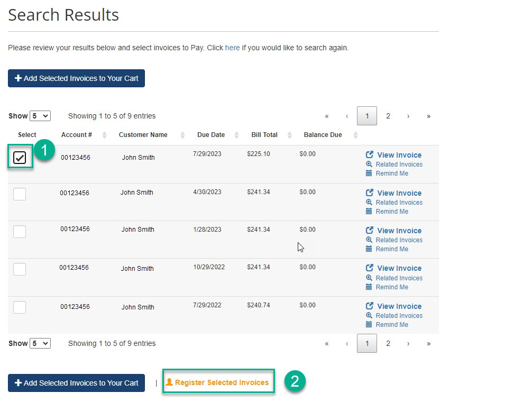
Task: Check the box for the 10/29/2022 invoice
Action: pyautogui.click(x=20, y=269)
